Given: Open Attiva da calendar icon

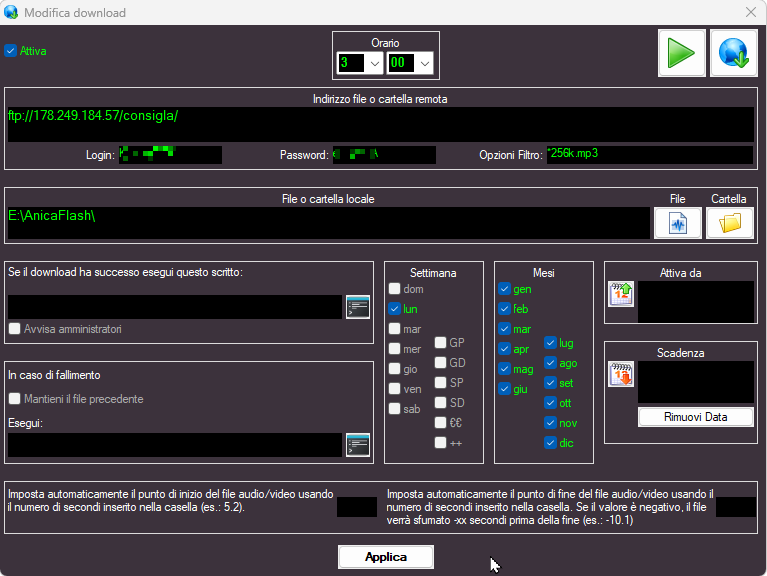Looking at the screenshot, I should pyautogui.click(x=621, y=294).
